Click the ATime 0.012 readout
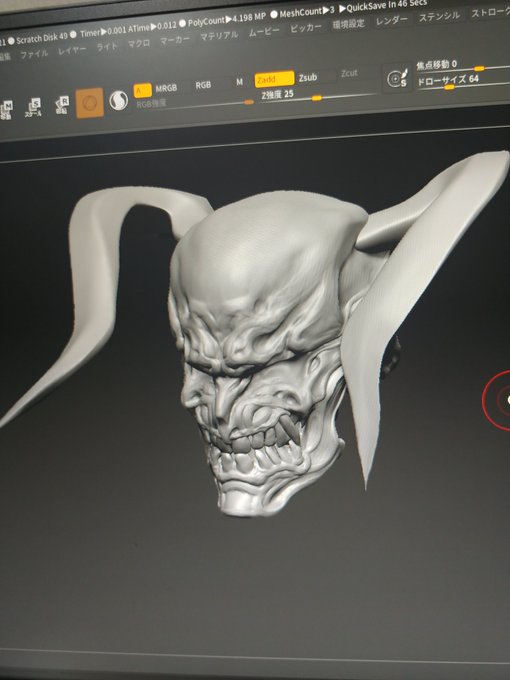Image resolution: width=510 pixels, height=680 pixels. point(152,28)
